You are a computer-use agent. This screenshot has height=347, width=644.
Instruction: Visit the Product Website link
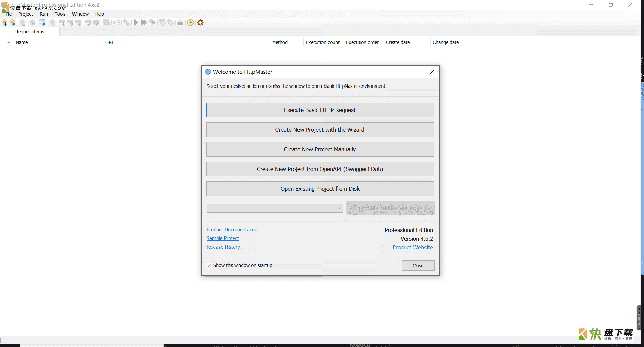click(413, 247)
